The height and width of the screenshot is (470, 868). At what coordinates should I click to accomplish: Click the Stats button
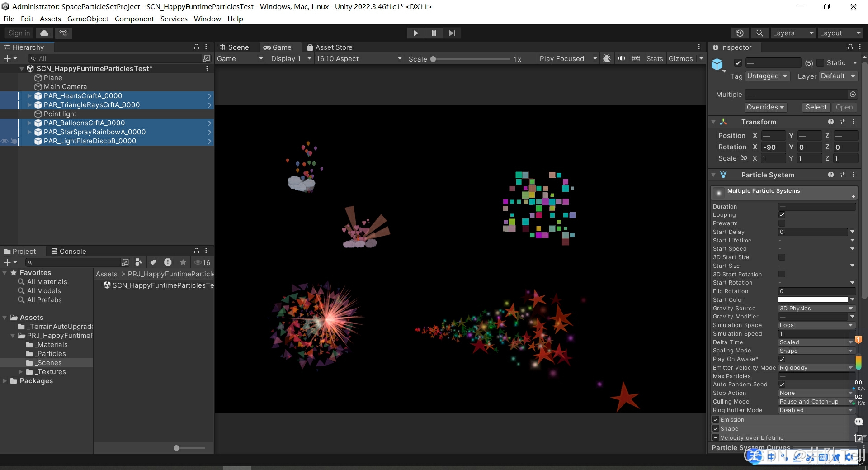tap(654, 59)
